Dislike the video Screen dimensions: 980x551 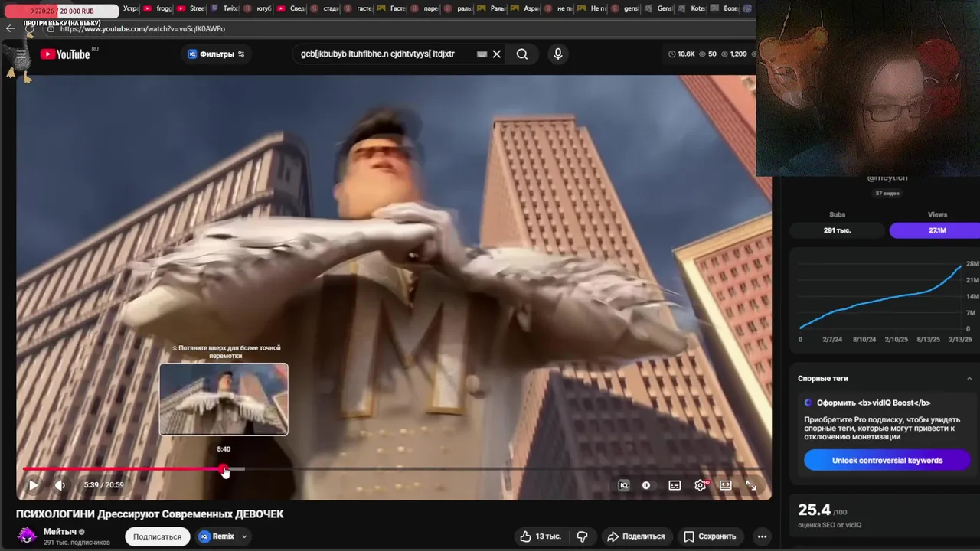pyautogui.click(x=582, y=536)
